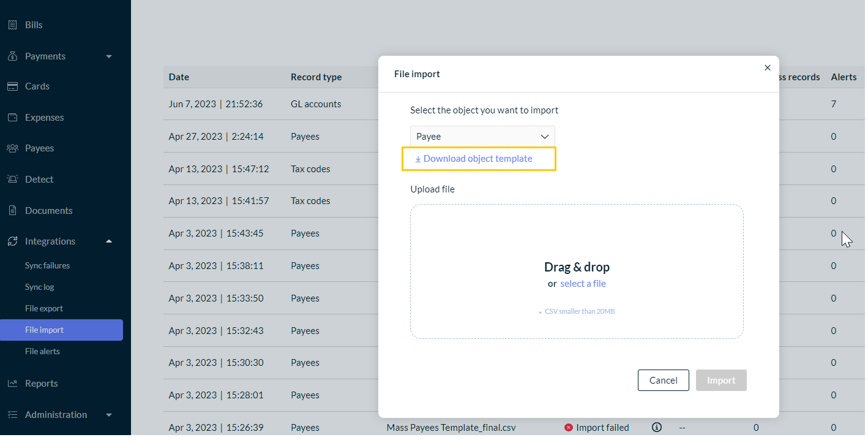Click Apr 3, 2023 15:32:43 date cell
Image resolution: width=868 pixels, height=440 pixels.
click(216, 331)
